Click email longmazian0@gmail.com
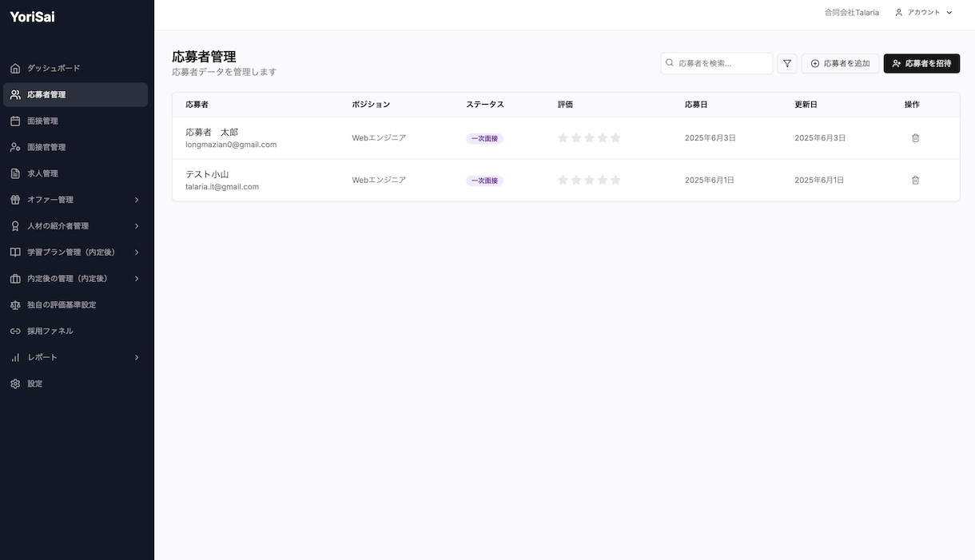Screen dimensions: 975x560 [x=231, y=145]
